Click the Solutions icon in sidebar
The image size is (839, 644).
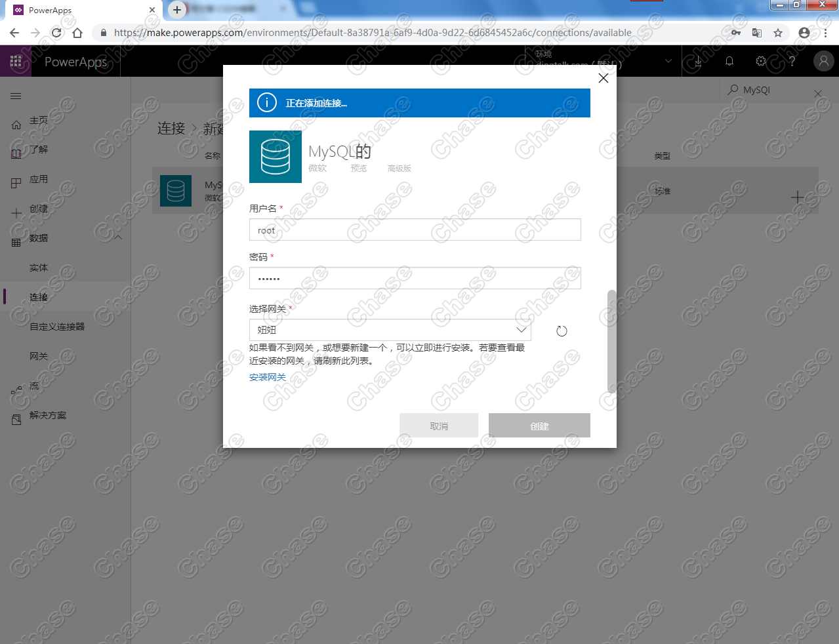[x=16, y=420]
